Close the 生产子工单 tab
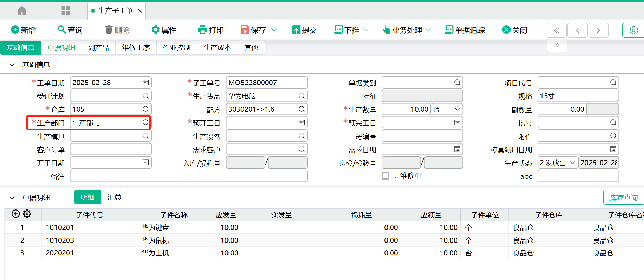This screenshot has height=280, width=644. click(x=140, y=11)
